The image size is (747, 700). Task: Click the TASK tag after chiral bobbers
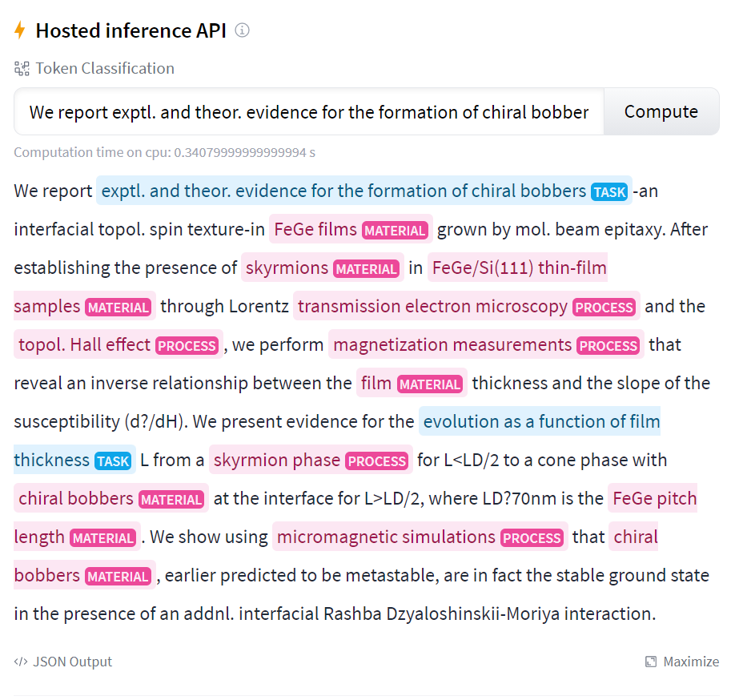609,192
